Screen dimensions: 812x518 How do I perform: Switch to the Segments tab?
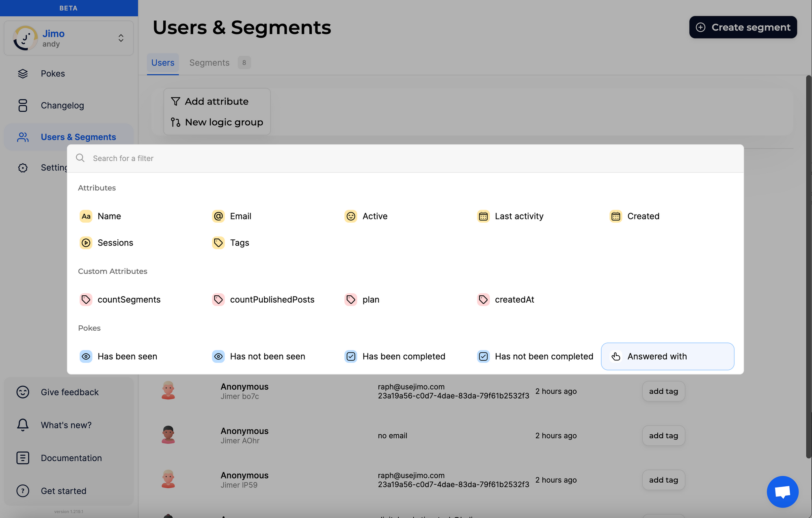point(209,63)
